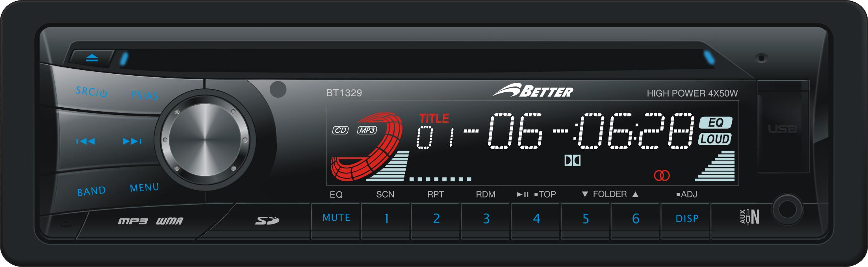868x267 pixels.
Task: Tap the SD card slot logo
Action: click(267, 221)
